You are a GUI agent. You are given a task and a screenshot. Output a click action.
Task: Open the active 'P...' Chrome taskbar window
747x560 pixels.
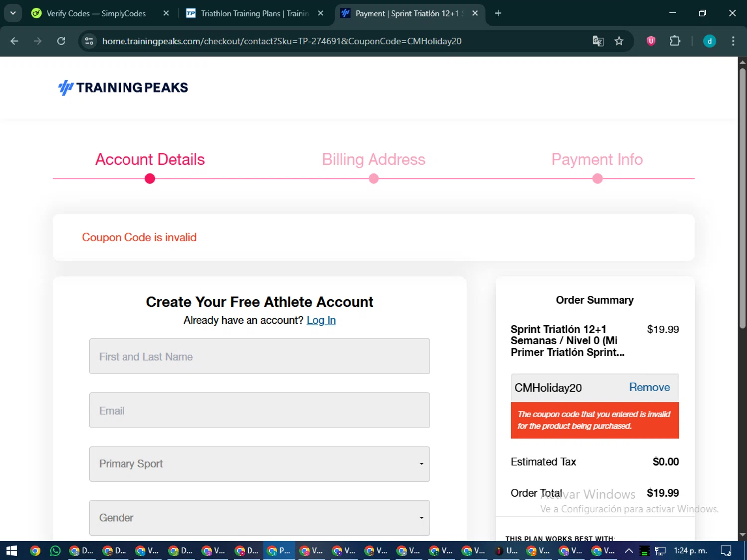pos(279,551)
